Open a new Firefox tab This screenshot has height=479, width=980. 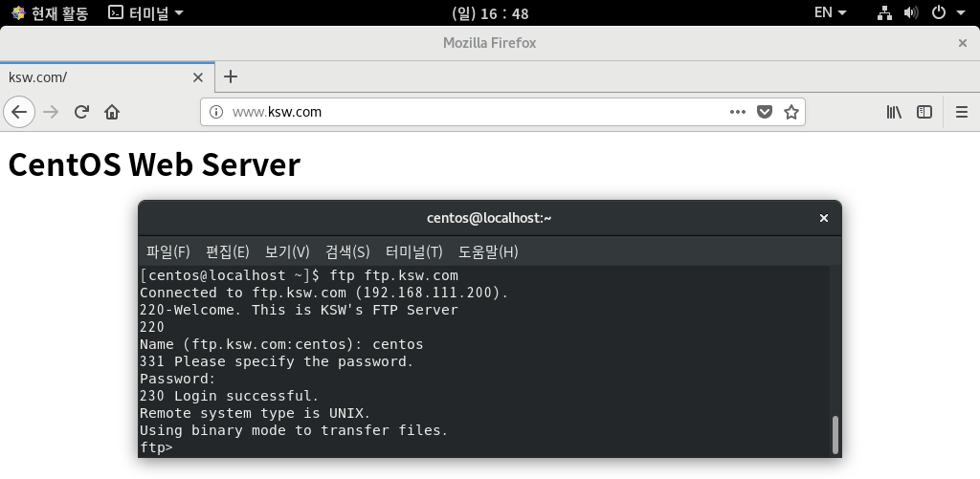[x=231, y=76]
